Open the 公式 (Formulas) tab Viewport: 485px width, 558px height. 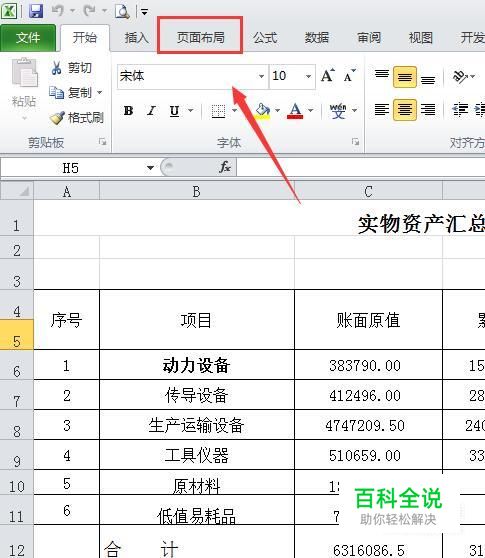(x=265, y=38)
